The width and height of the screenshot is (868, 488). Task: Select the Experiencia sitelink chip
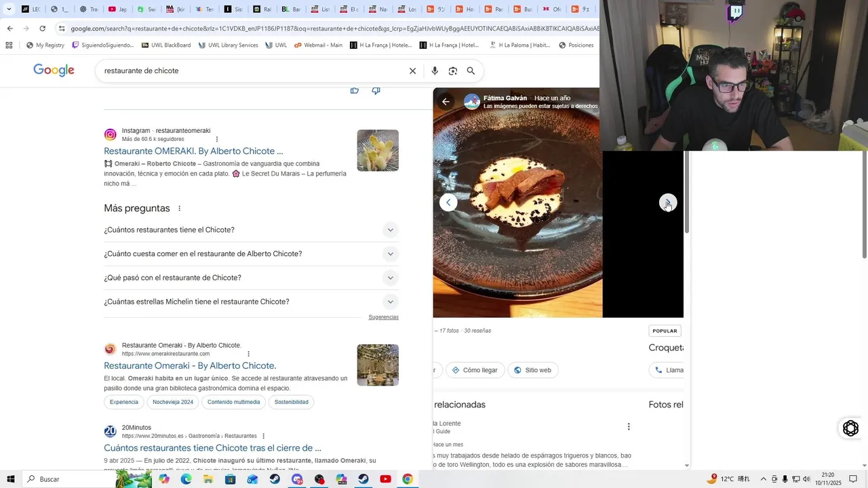124,402
